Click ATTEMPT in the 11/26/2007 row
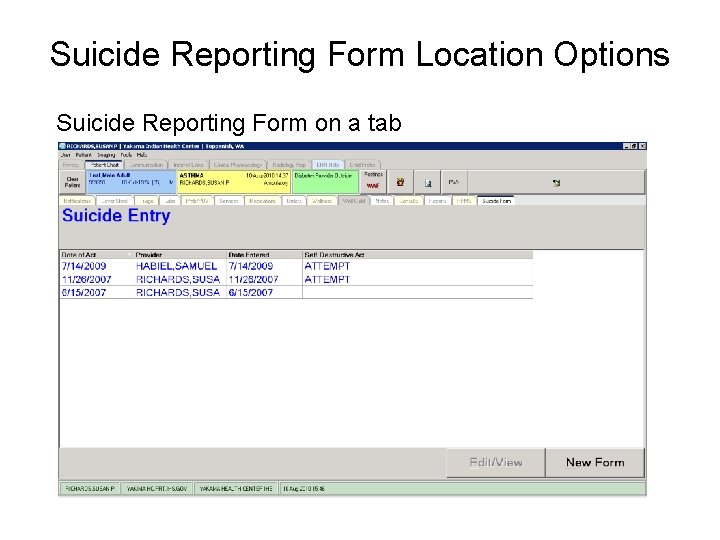 (x=327, y=279)
